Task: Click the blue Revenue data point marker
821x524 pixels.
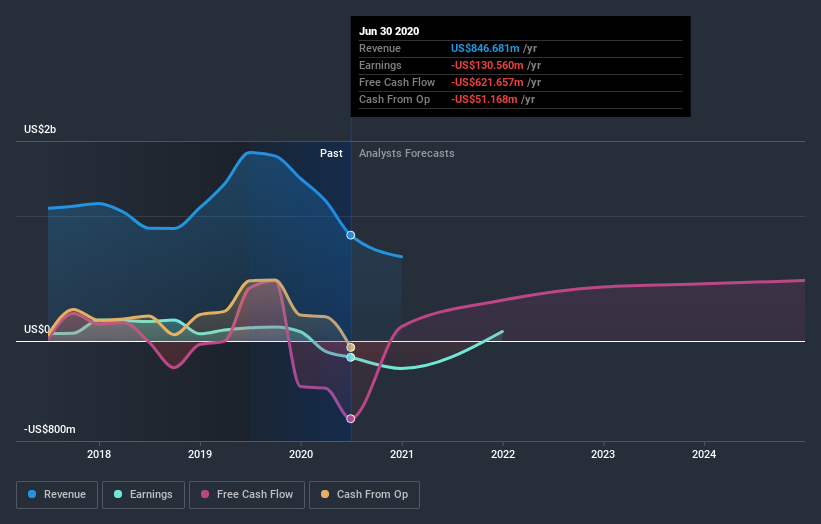Action: coord(351,236)
